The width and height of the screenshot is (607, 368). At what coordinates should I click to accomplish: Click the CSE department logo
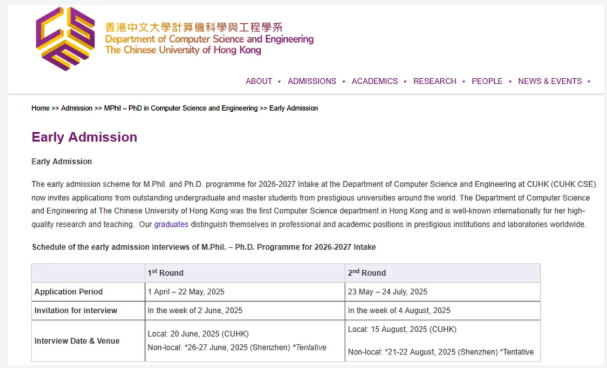point(65,38)
